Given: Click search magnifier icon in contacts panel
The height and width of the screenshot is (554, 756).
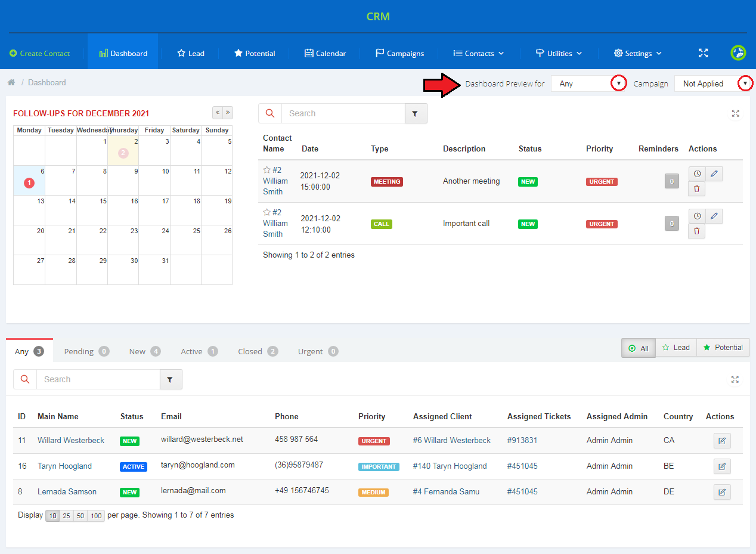Looking at the screenshot, I should pos(25,379).
